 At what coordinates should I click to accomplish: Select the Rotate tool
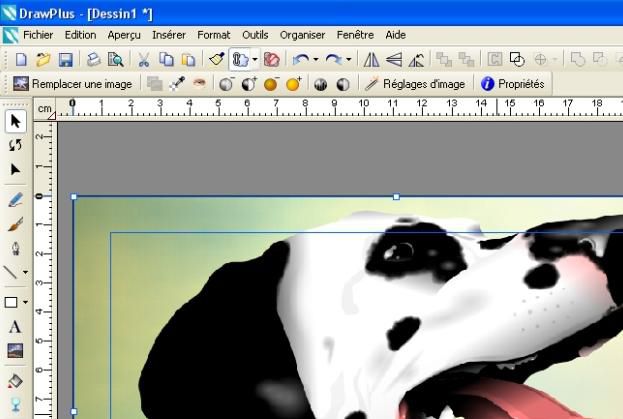pyautogui.click(x=15, y=146)
